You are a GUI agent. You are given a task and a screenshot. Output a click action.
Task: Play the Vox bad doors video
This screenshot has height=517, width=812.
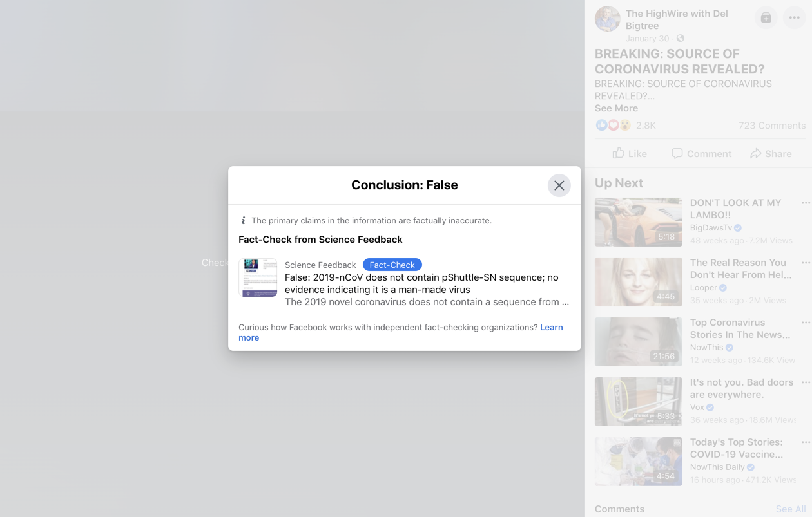(638, 402)
